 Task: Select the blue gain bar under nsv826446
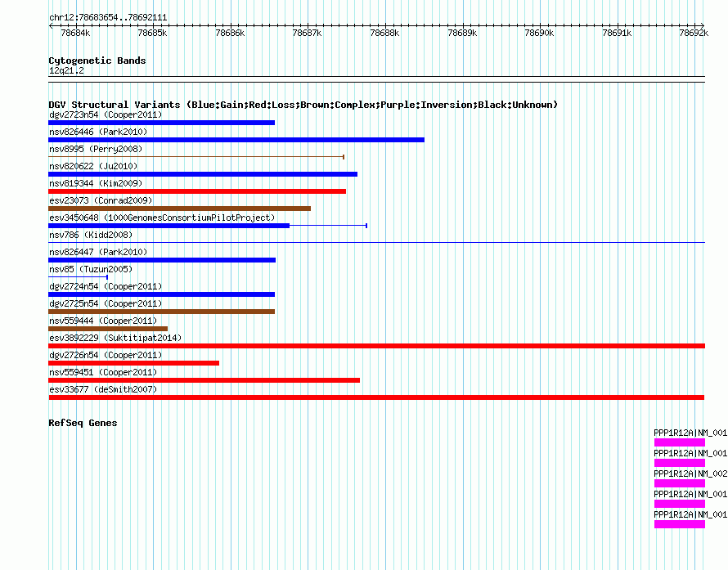pos(236,140)
